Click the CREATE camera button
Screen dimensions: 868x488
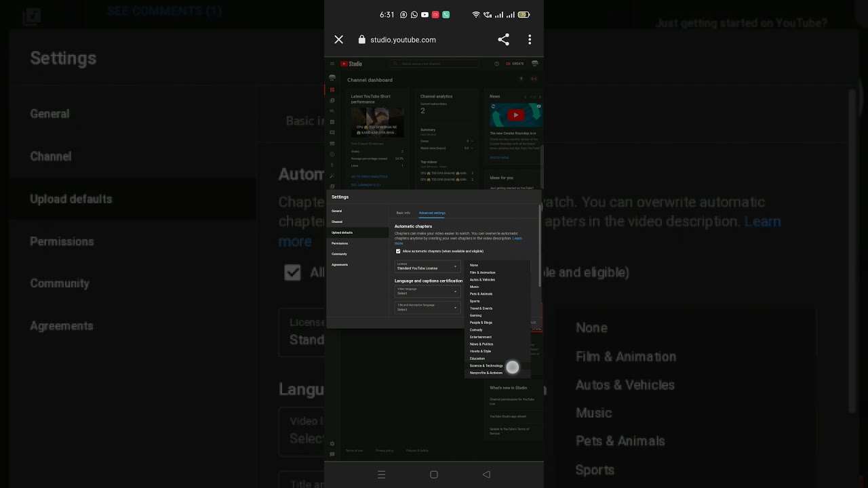(x=515, y=64)
